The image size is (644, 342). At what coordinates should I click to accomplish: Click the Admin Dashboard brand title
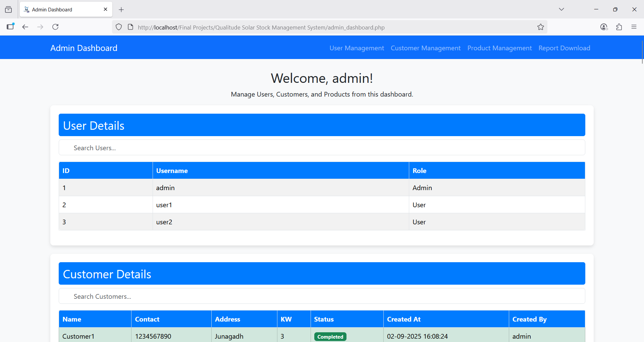(x=84, y=48)
